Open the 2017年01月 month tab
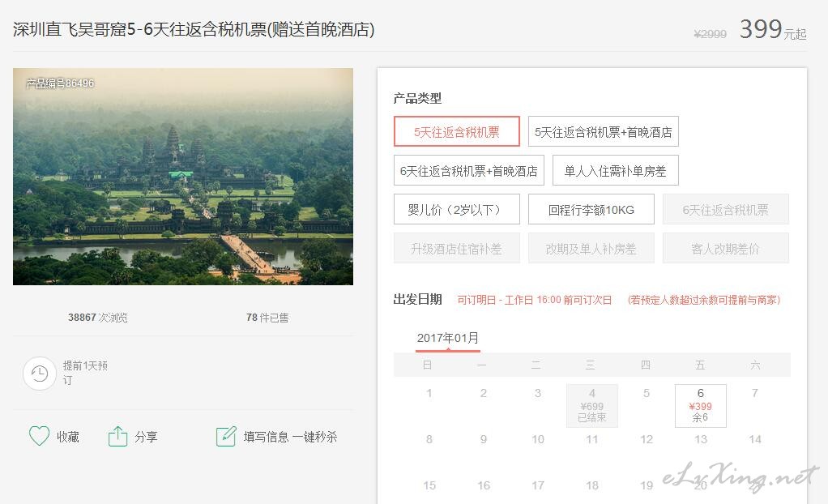 447,339
